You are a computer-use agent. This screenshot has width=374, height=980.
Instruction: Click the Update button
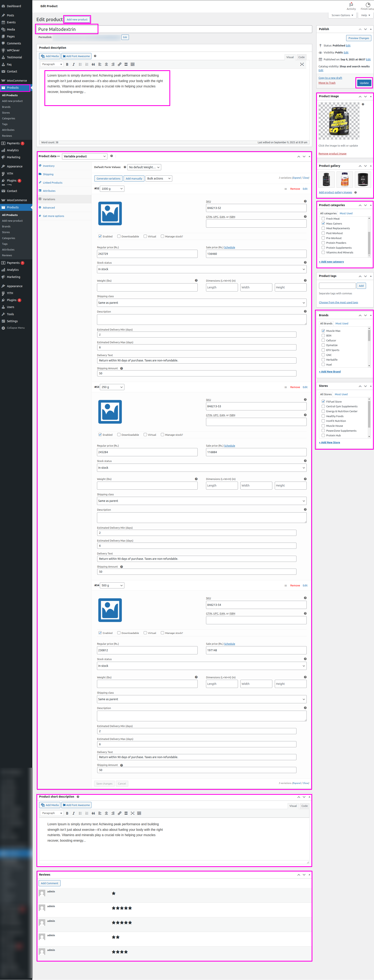[x=364, y=83]
